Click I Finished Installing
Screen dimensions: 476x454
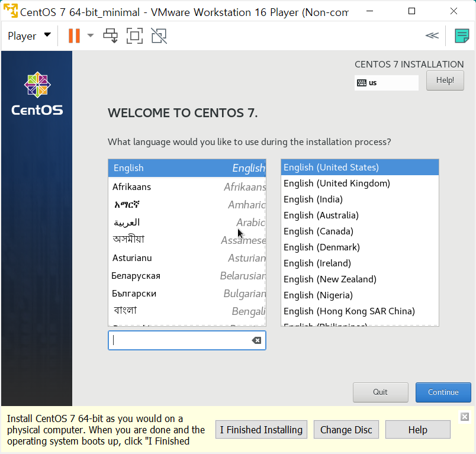(261, 430)
